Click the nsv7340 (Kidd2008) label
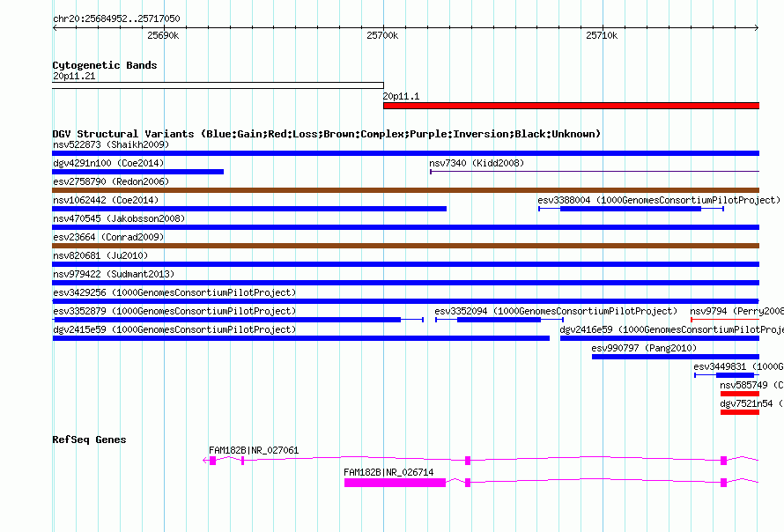This screenshot has height=532, width=784. coord(477,163)
